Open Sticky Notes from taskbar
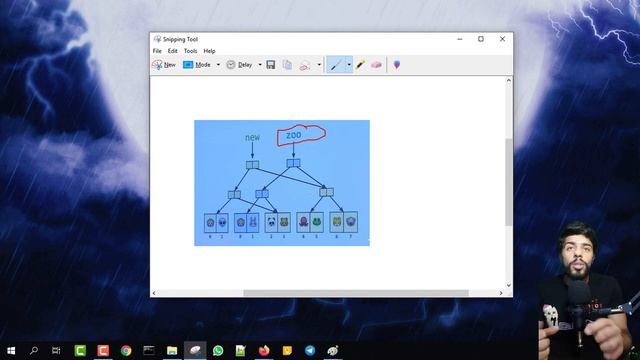This screenshot has width=640, height=360. tap(287, 351)
